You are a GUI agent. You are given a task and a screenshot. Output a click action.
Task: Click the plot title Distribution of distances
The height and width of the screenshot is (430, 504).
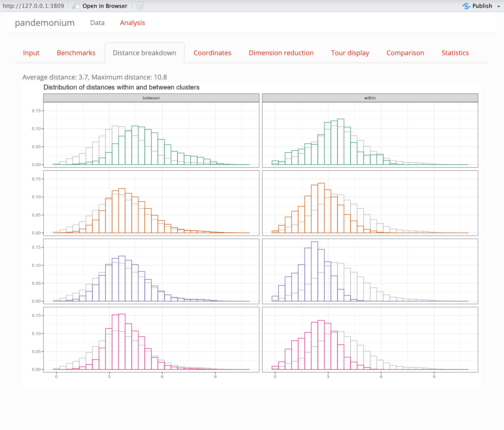point(121,87)
